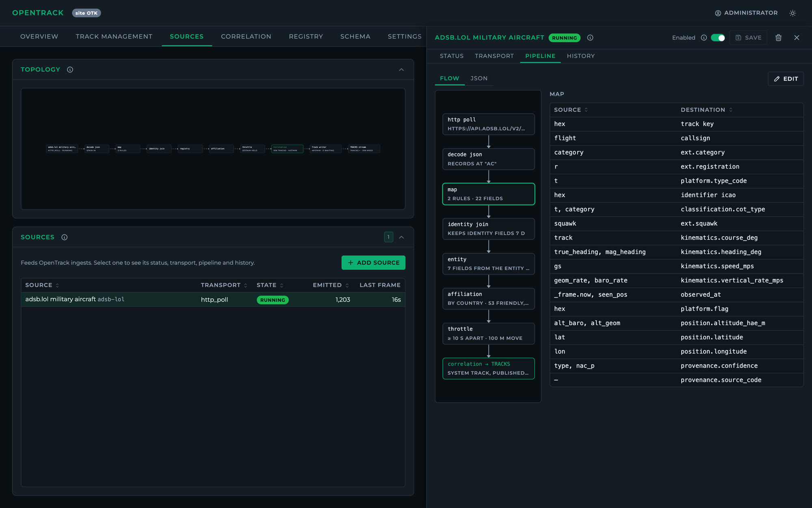The image size is (812, 508).
Task: Select affiliation pipeline node in flow
Action: tap(488, 299)
